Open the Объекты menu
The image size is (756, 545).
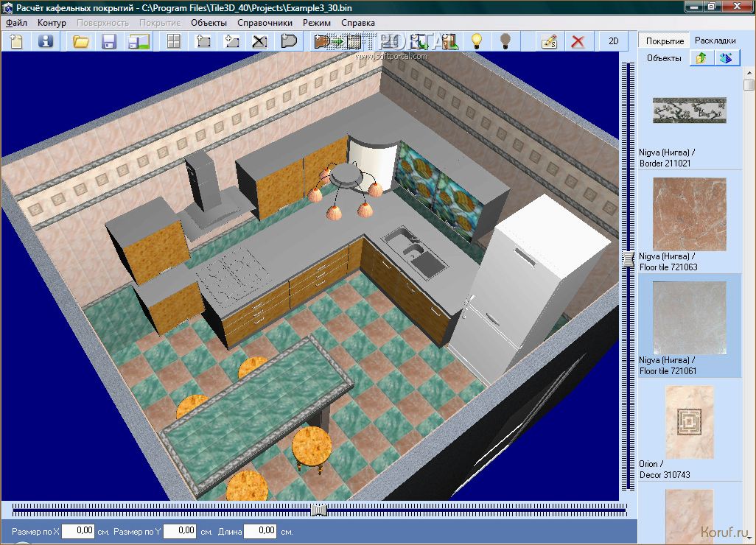tap(209, 23)
